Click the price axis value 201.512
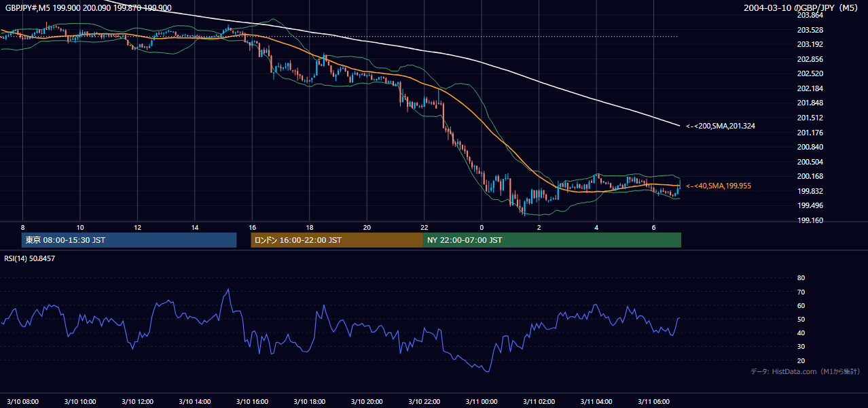868x408 pixels. (810, 118)
